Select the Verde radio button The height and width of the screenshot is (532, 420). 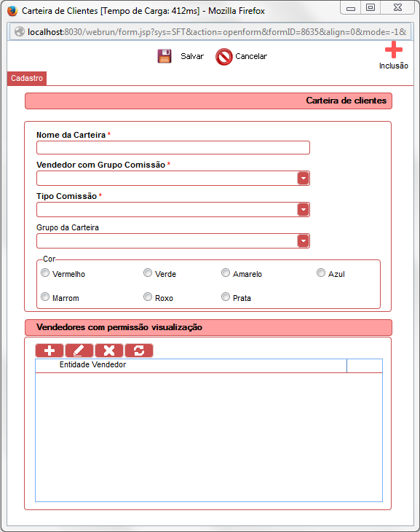click(148, 273)
